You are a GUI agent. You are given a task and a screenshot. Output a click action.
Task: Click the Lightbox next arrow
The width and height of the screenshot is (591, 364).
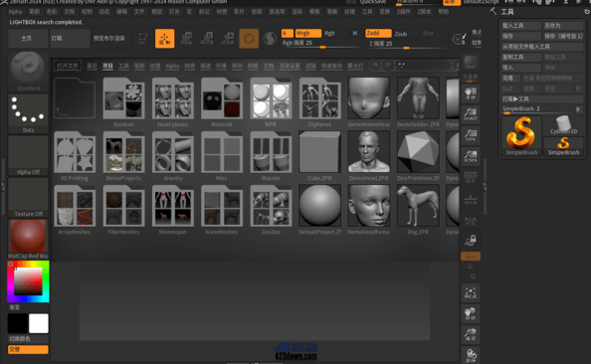pos(388,66)
